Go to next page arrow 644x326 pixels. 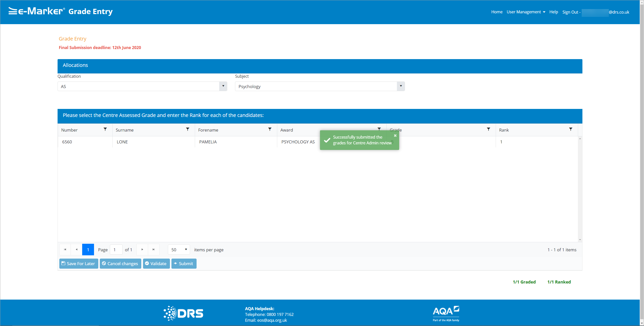tap(142, 250)
